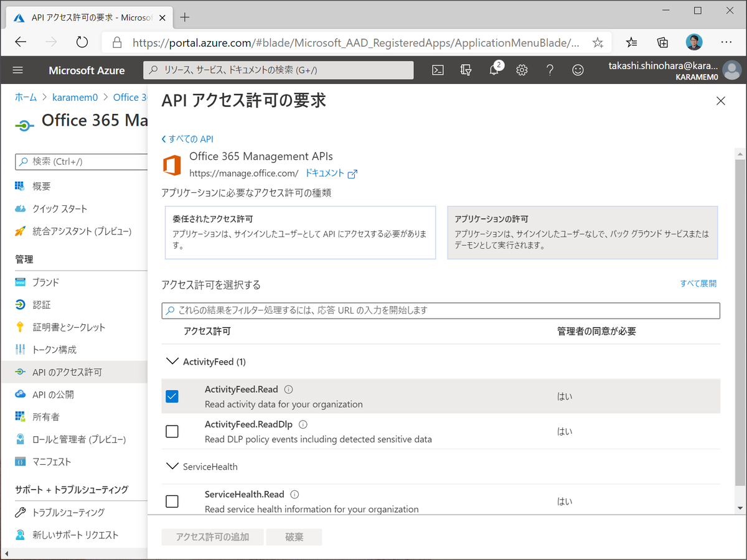Open the Azure portal hamburger menu
Screen dimensions: 747x560
pos(18,70)
